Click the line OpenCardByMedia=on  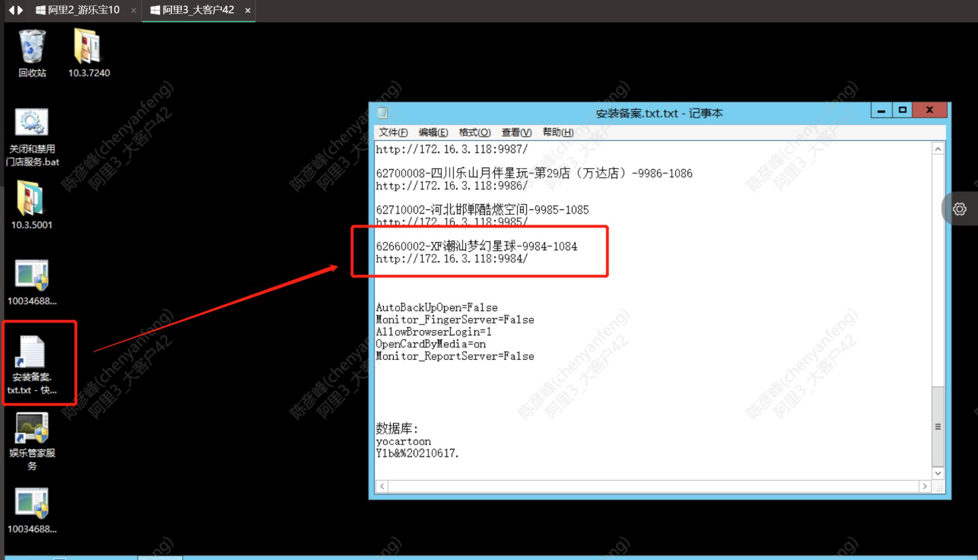(431, 344)
